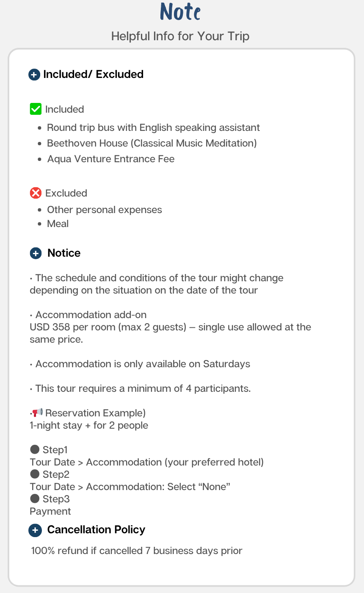Click the green checkmark Included icon
Viewport: 364px width, 593px height.
click(36, 109)
